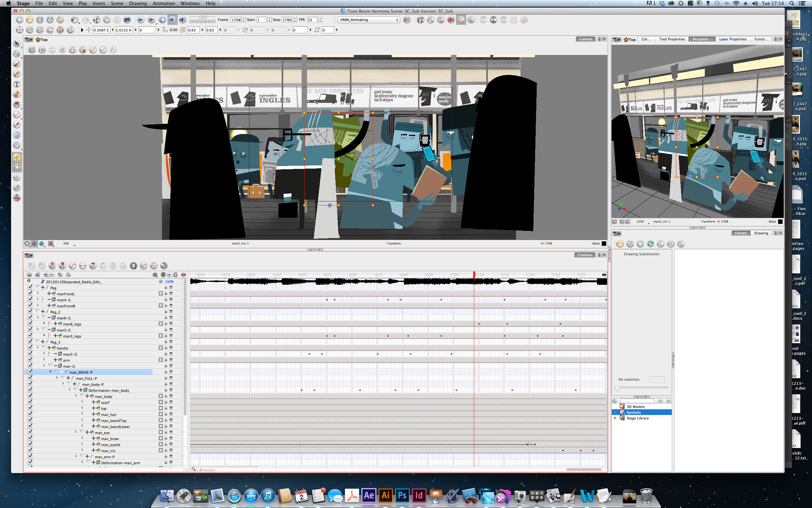Switch to the Drawing tab beside Library
This screenshot has height=508, width=812.
(761, 233)
